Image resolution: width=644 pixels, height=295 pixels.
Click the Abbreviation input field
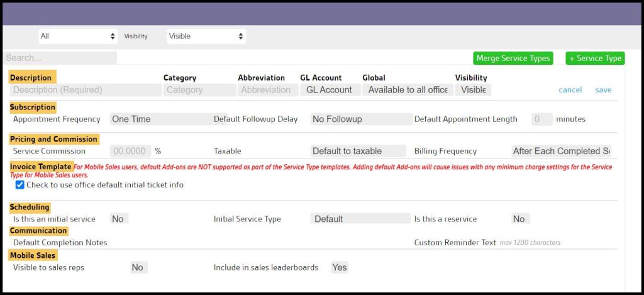[267, 90]
